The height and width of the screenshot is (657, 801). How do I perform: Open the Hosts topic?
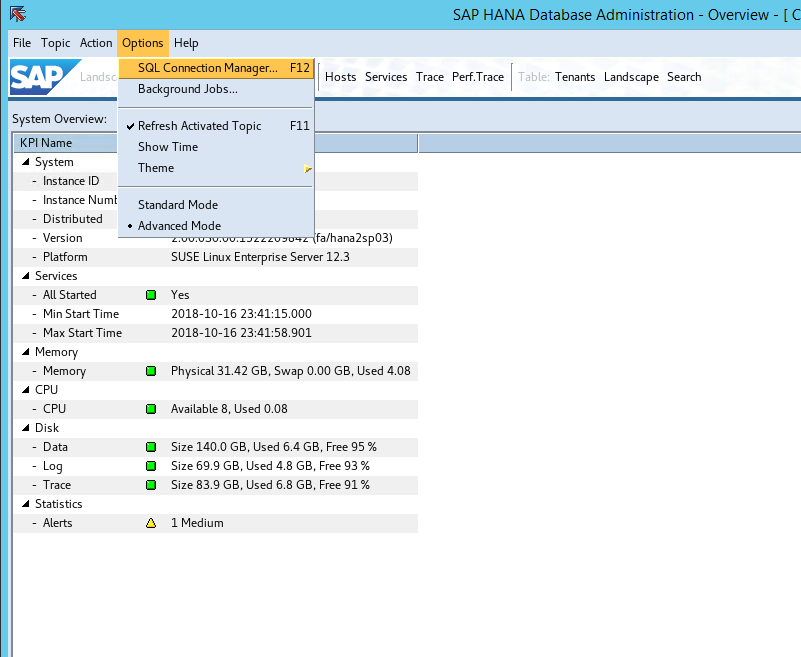tap(341, 77)
